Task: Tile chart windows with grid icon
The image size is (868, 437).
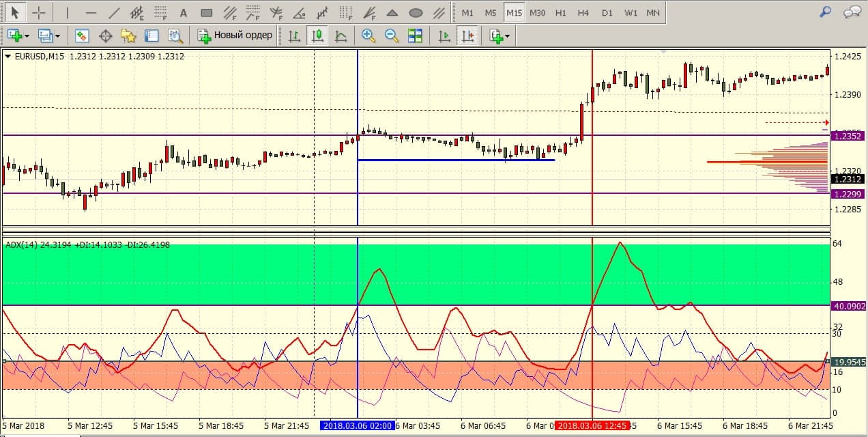Action: click(415, 36)
